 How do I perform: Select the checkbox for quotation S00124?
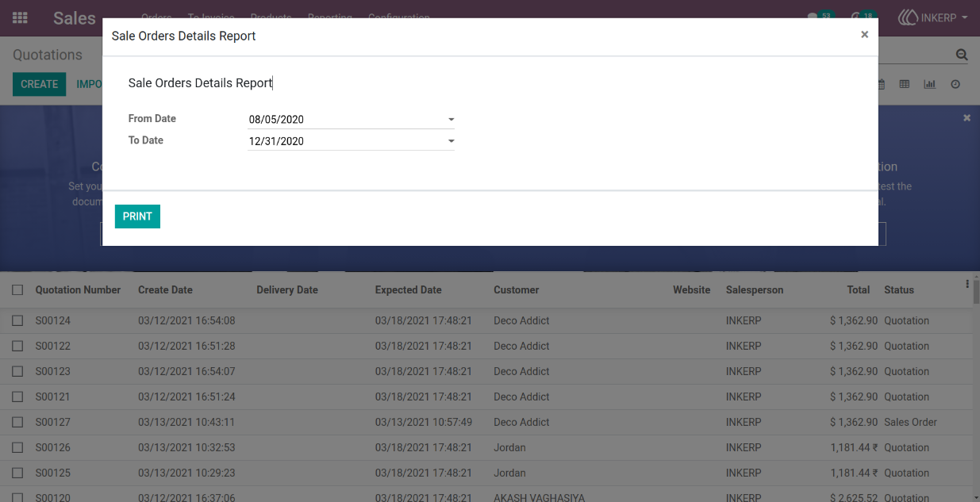click(17, 321)
